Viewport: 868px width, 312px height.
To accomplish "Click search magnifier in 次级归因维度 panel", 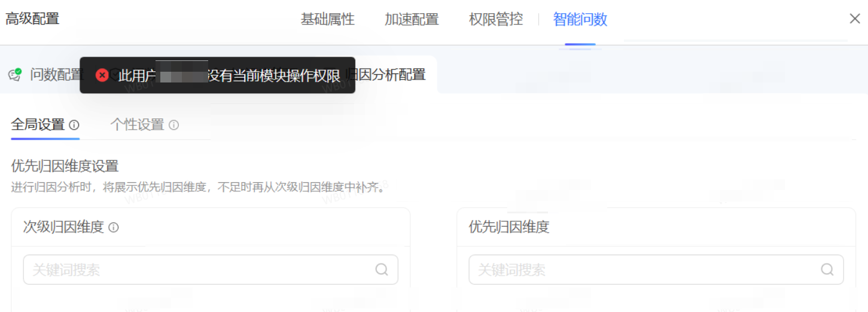I will coord(382,270).
